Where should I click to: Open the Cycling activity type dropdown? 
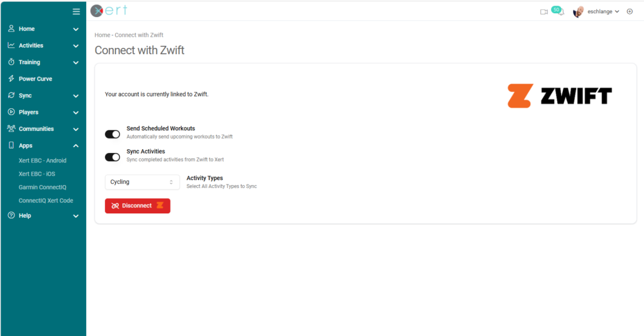click(x=142, y=182)
